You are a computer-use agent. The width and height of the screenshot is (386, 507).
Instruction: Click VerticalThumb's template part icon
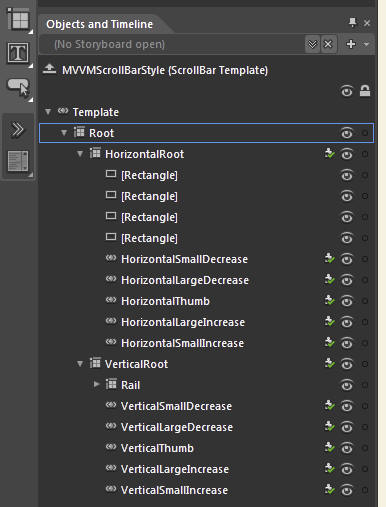[329, 447]
